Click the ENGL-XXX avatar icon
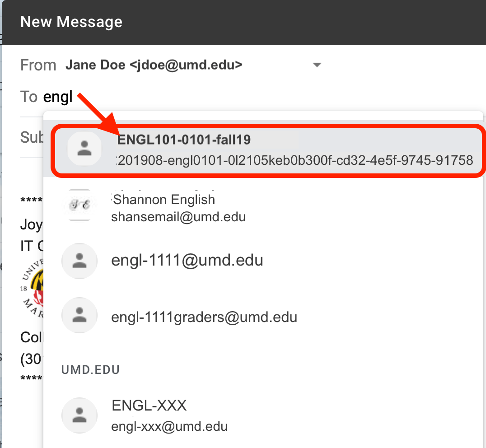This screenshot has width=486, height=448. coord(79,415)
